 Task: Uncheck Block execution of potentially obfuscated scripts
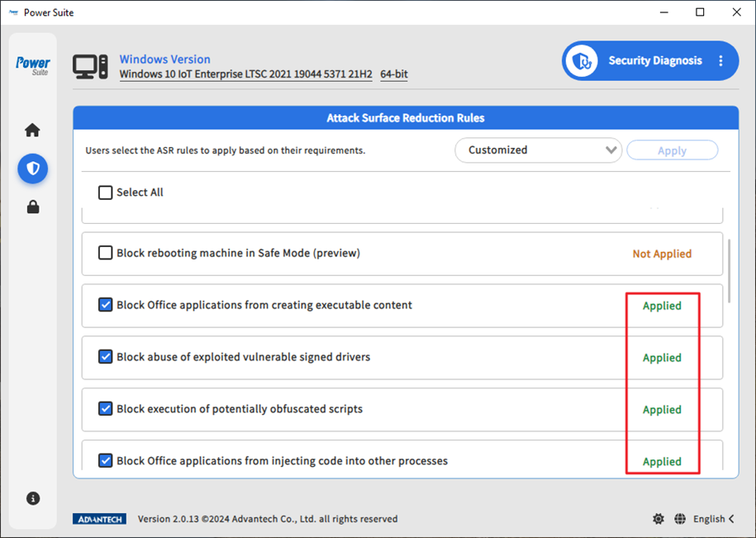(x=106, y=409)
